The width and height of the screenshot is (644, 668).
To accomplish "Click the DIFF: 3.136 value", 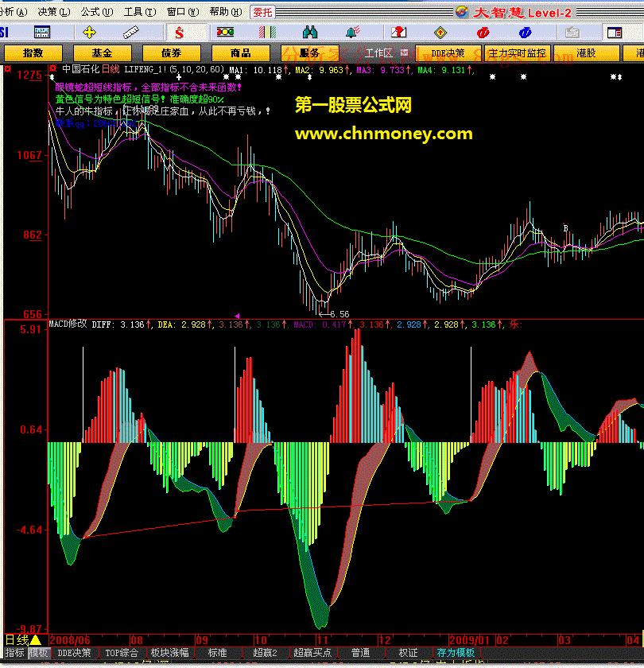I will click(118, 324).
